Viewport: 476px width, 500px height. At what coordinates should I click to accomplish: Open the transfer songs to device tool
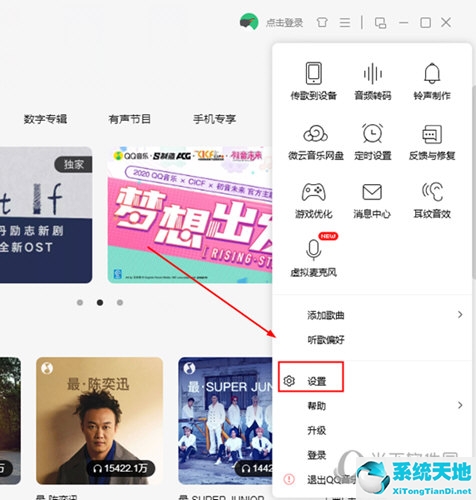[313, 81]
